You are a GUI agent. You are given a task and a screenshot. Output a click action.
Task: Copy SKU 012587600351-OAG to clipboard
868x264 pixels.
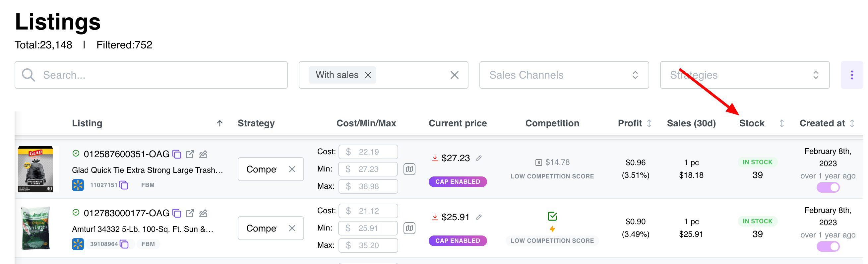tap(177, 154)
